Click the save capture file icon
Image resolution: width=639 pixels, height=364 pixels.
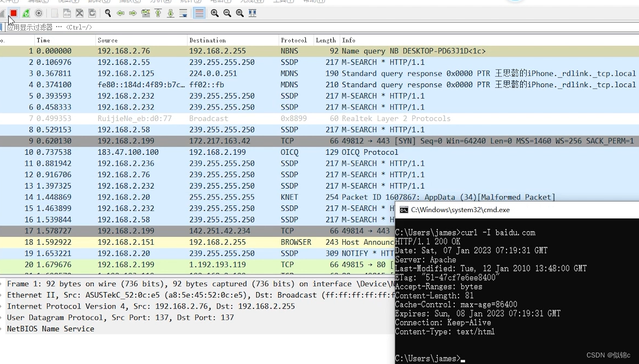67,14
